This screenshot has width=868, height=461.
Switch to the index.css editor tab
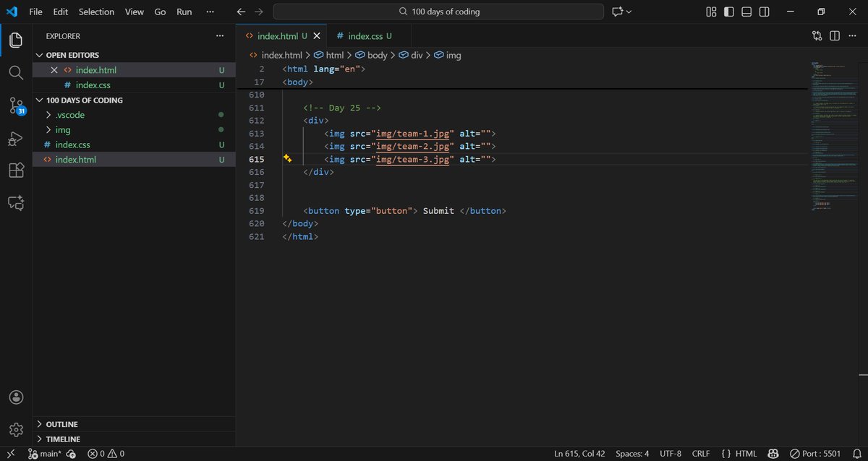tap(370, 35)
